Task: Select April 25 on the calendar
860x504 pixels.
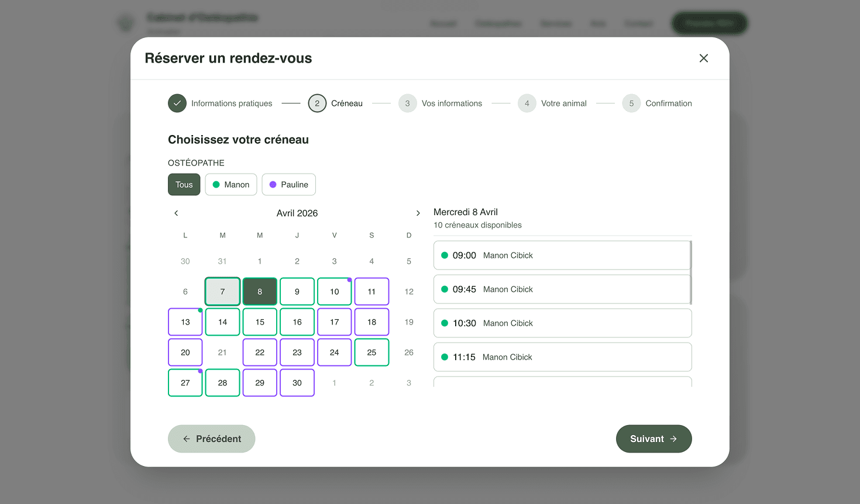Action: pyautogui.click(x=371, y=353)
